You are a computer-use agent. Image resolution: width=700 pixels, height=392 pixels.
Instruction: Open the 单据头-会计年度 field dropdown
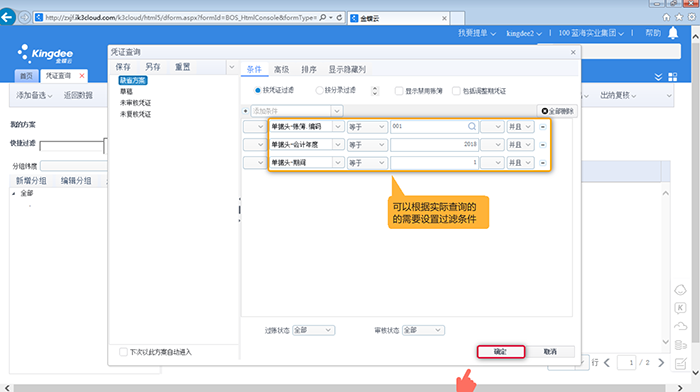tap(338, 145)
